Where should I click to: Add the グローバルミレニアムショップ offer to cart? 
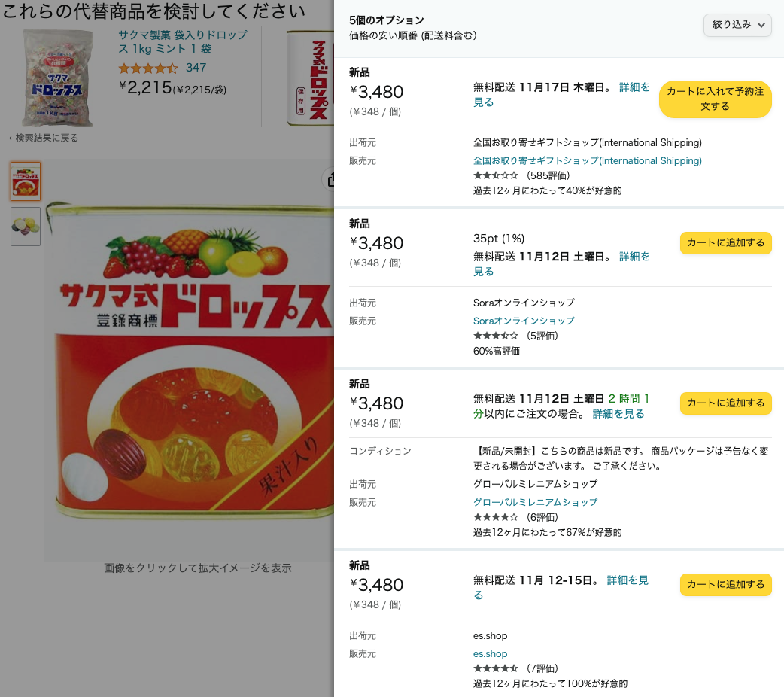[x=725, y=403]
